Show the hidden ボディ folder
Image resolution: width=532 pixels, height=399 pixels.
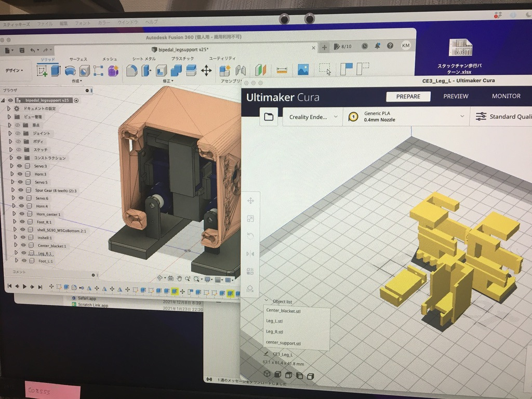click(18, 141)
